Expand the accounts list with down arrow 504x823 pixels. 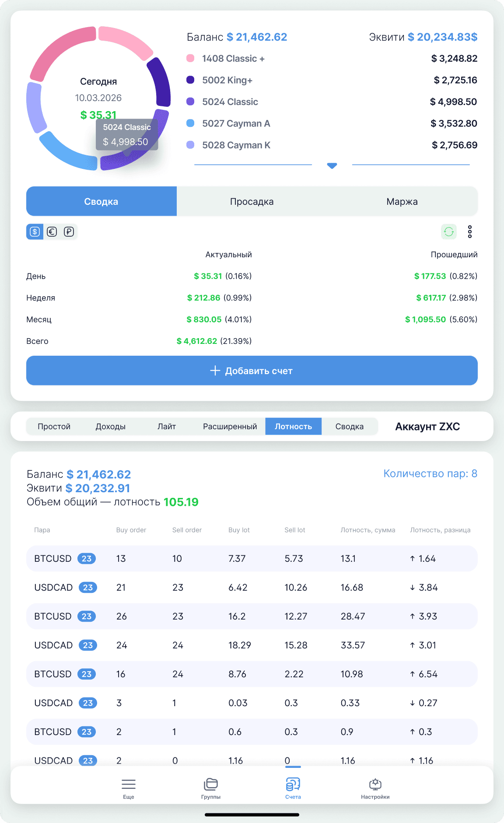(332, 165)
